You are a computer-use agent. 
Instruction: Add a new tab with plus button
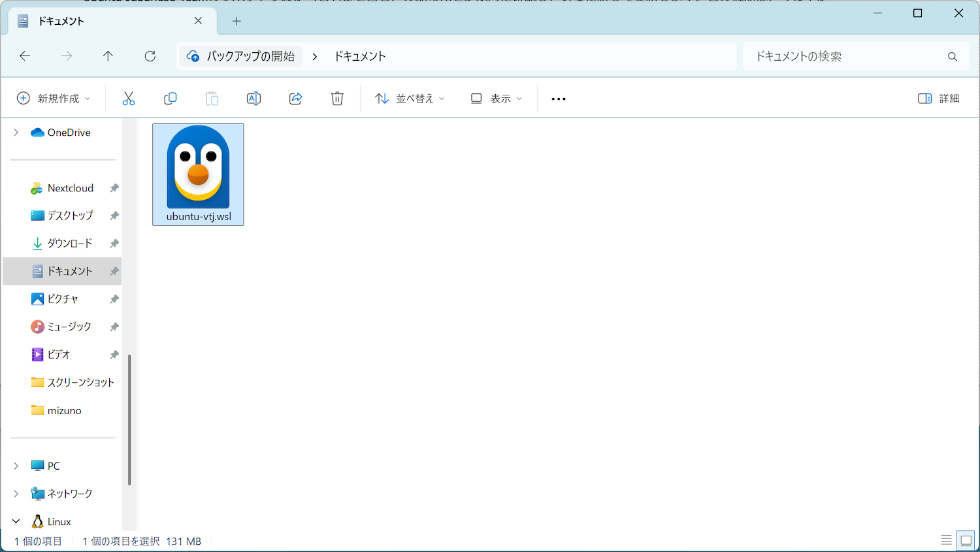coord(237,21)
